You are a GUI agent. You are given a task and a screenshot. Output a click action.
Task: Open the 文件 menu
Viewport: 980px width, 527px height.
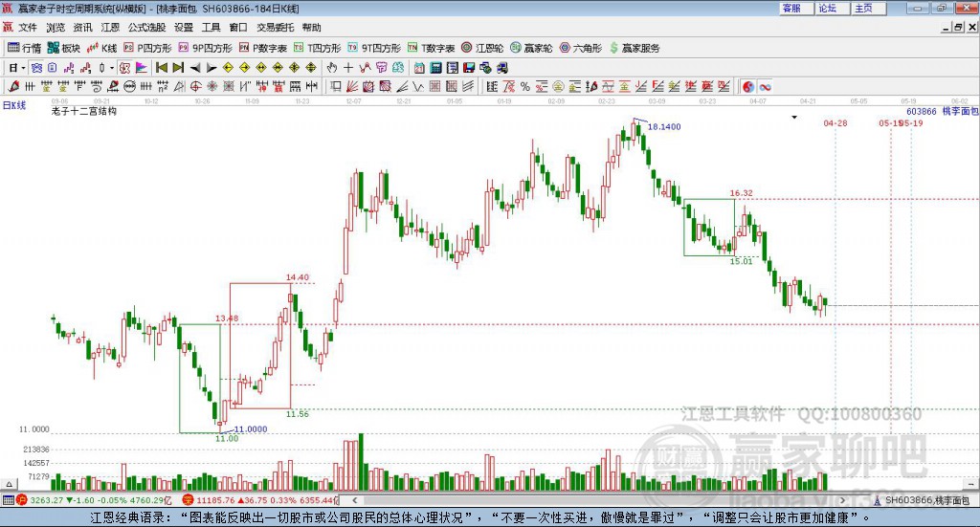point(28,28)
